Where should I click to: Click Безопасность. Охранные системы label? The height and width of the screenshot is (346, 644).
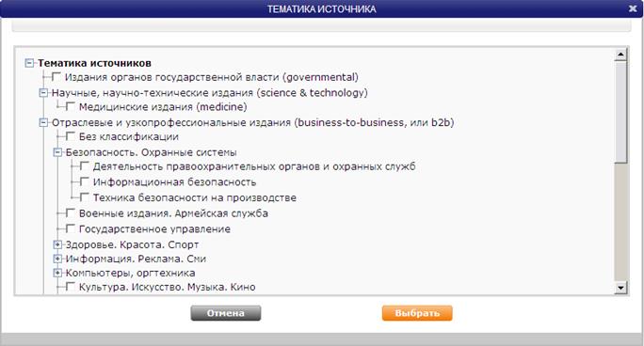point(152,152)
